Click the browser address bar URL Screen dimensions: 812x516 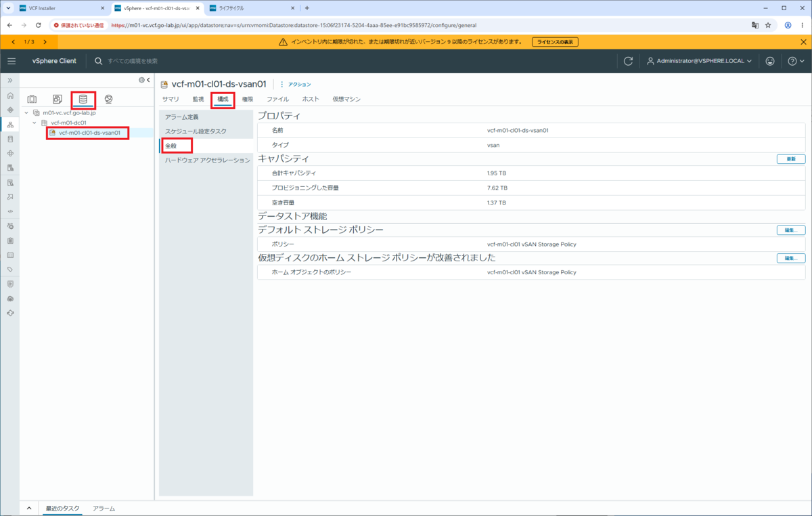point(294,25)
